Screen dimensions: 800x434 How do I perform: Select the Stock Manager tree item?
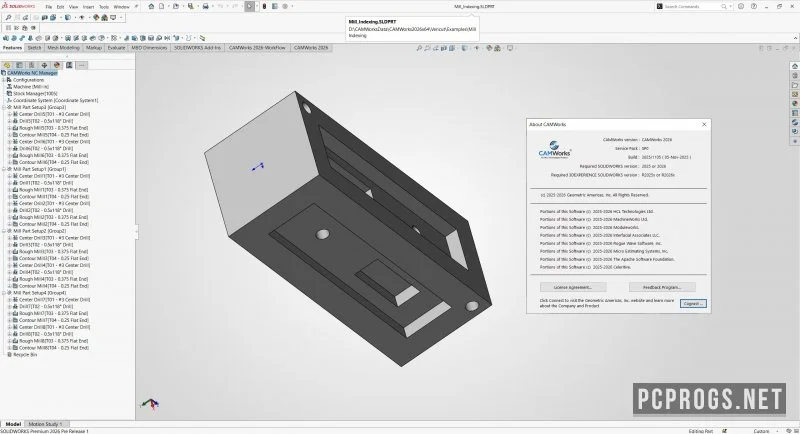pyautogui.click(x=32, y=94)
